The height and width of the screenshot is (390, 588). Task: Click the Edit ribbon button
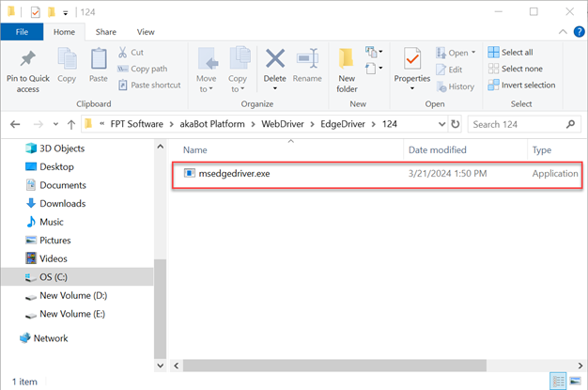449,70
